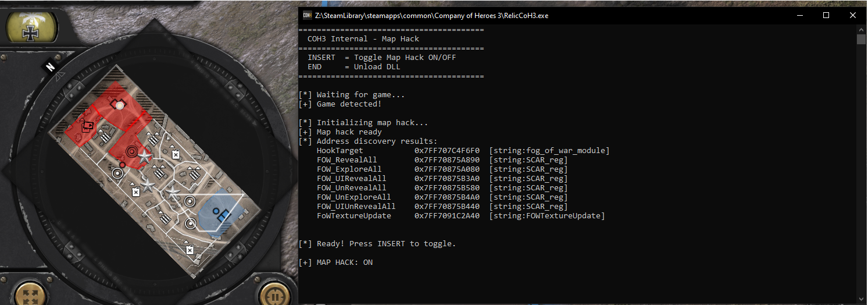The image size is (868, 305).
Task: Click red enemy HQ building icon on minimap
Action: tap(87, 125)
